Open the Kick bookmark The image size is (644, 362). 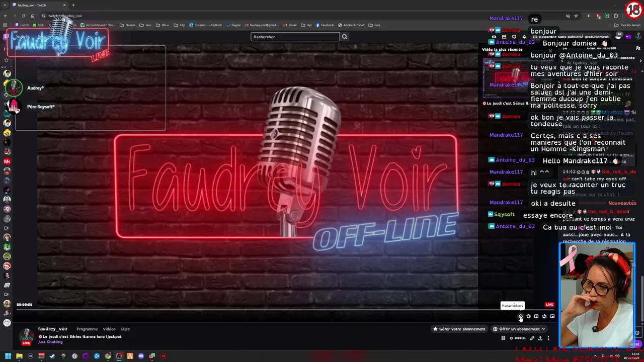tap(38, 25)
